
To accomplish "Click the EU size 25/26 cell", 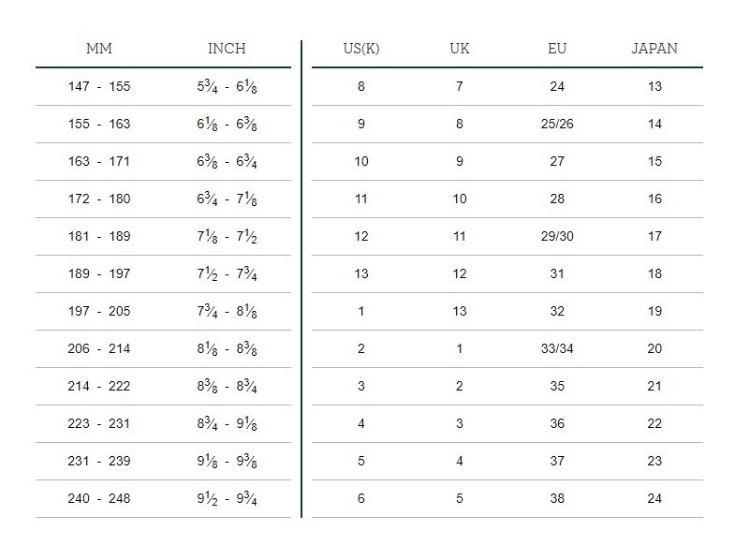I will [557, 124].
